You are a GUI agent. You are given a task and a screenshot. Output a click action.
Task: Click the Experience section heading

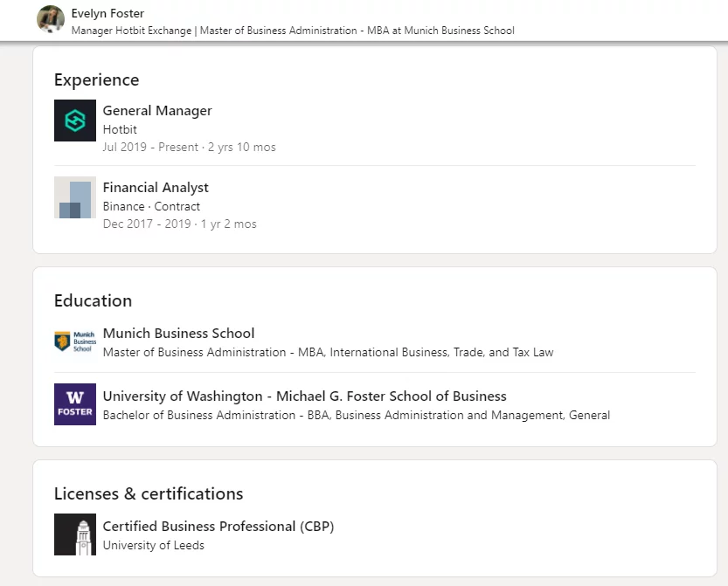[96, 80]
